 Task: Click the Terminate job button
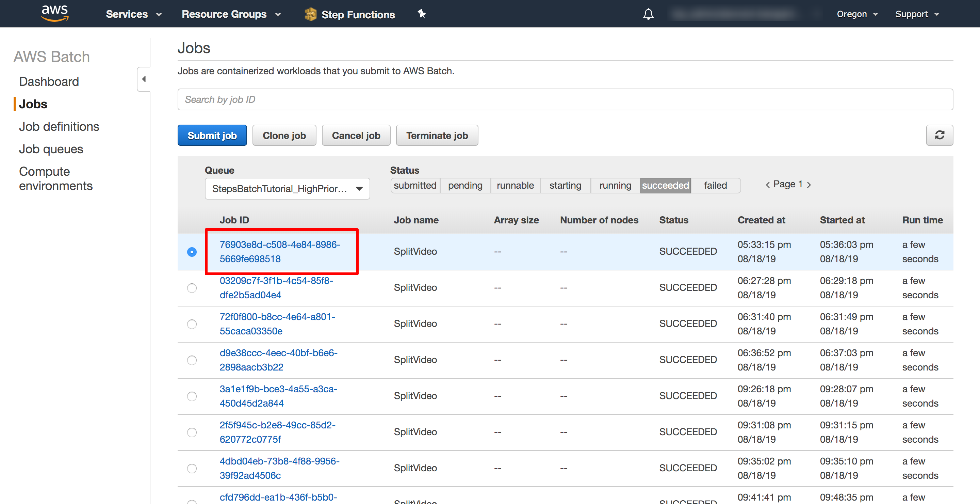[x=437, y=135]
